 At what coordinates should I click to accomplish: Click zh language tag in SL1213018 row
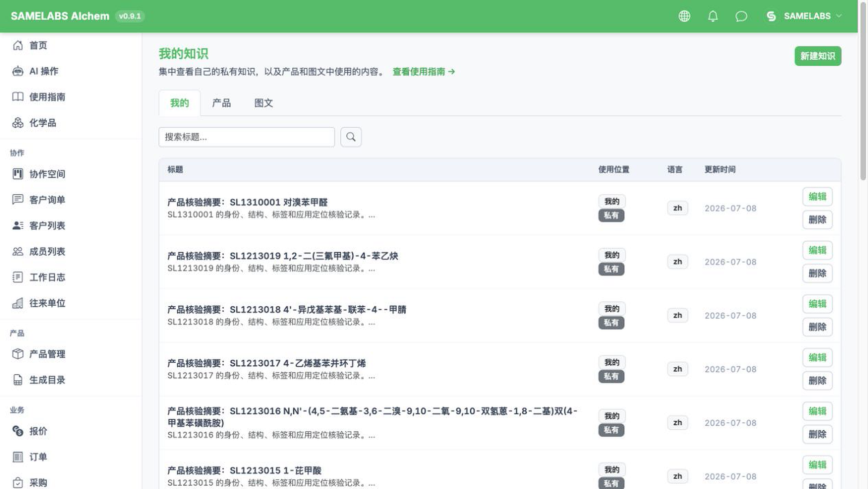677,315
